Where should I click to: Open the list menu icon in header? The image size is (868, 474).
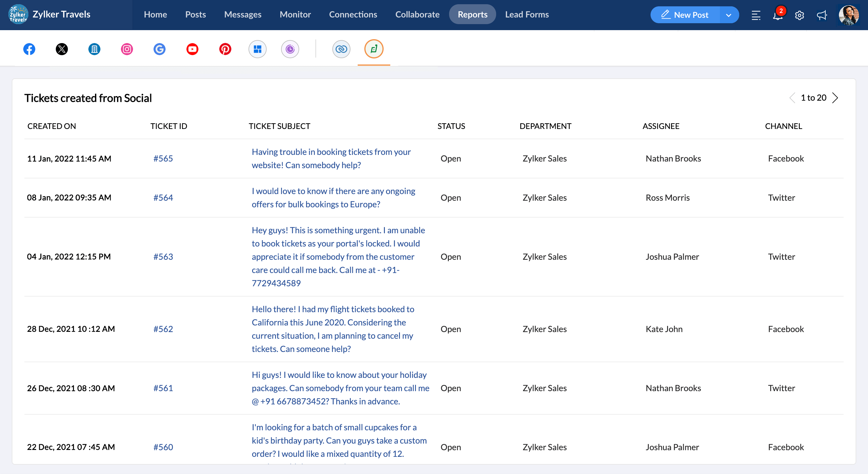pyautogui.click(x=756, y=15)
